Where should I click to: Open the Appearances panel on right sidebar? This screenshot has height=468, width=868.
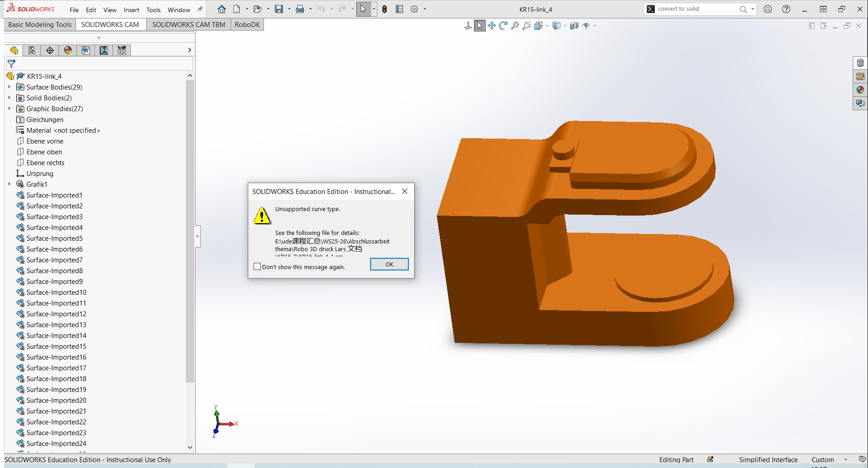860,90
